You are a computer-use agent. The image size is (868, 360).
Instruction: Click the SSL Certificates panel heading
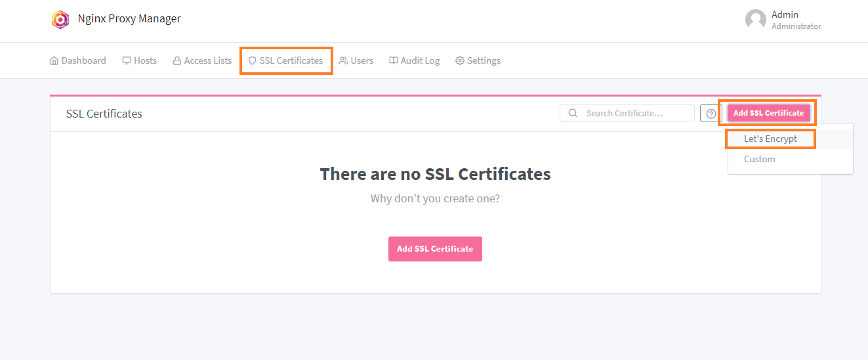point(104,114)
